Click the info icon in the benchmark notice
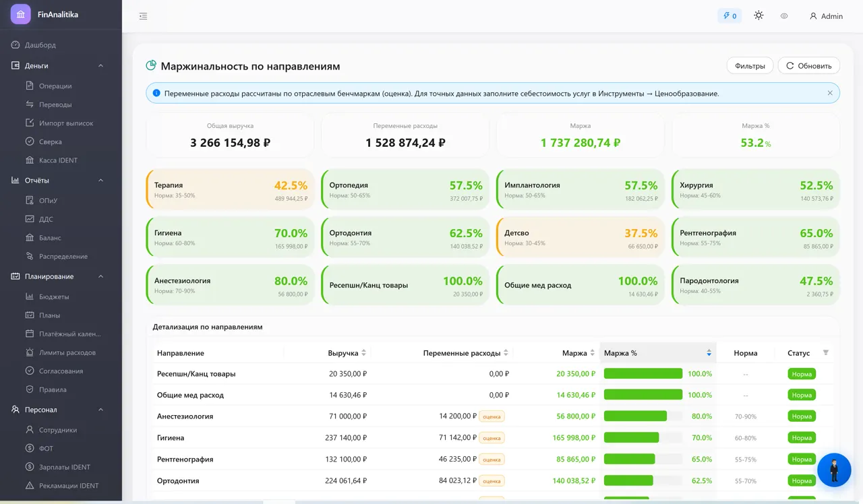863x504 pixels. pos(156,94)
